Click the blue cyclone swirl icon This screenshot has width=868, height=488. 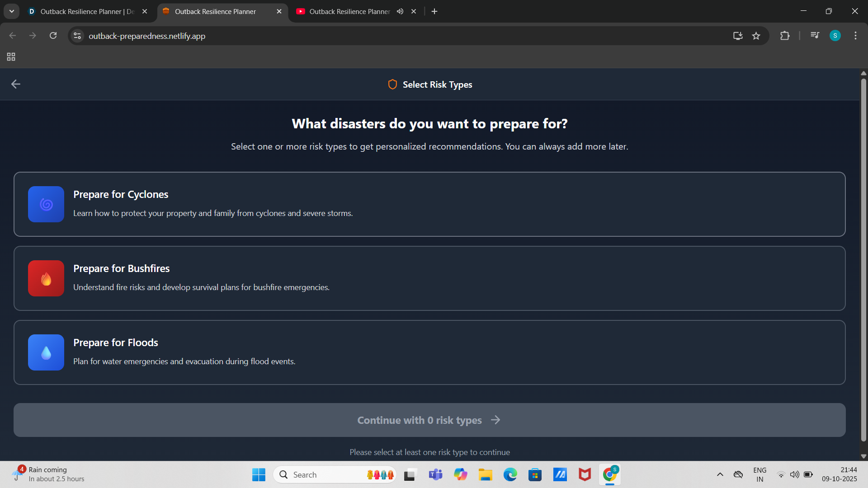click(x=46, y=204)
